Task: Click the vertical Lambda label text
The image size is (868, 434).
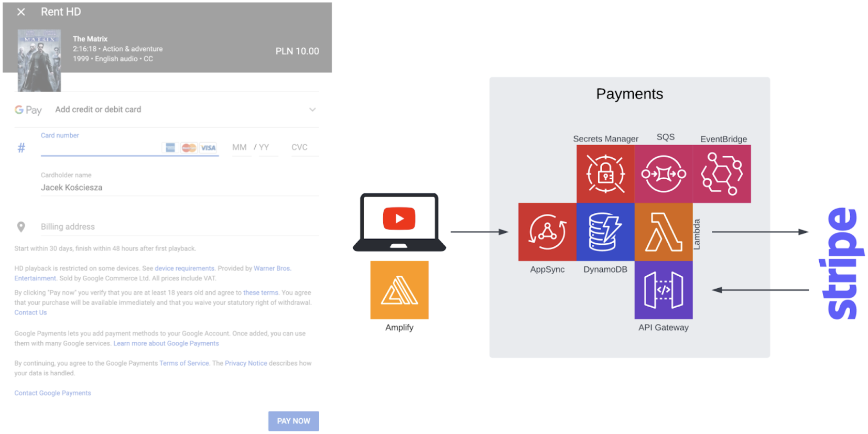Action: coord(697,234)
